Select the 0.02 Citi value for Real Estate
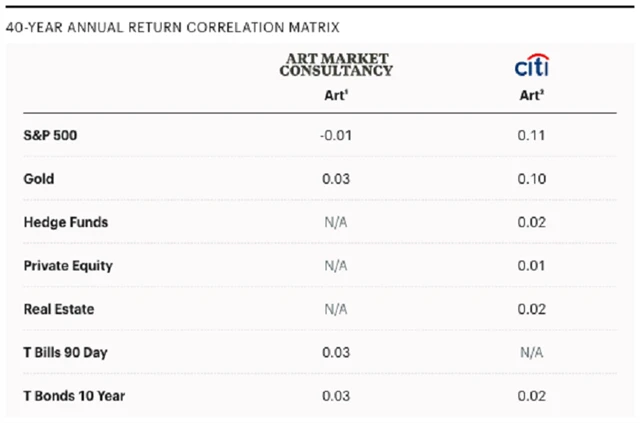The height and width of the screenshot is (423, 640). click(531, 309)
